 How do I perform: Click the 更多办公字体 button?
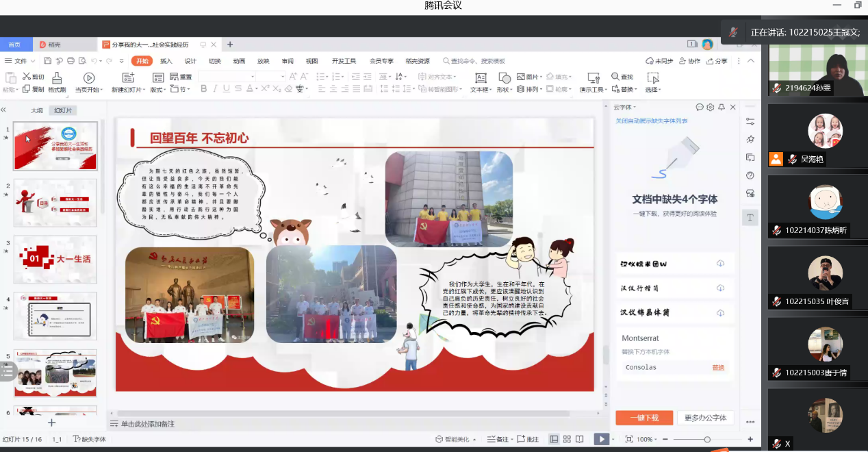(705, 418)
